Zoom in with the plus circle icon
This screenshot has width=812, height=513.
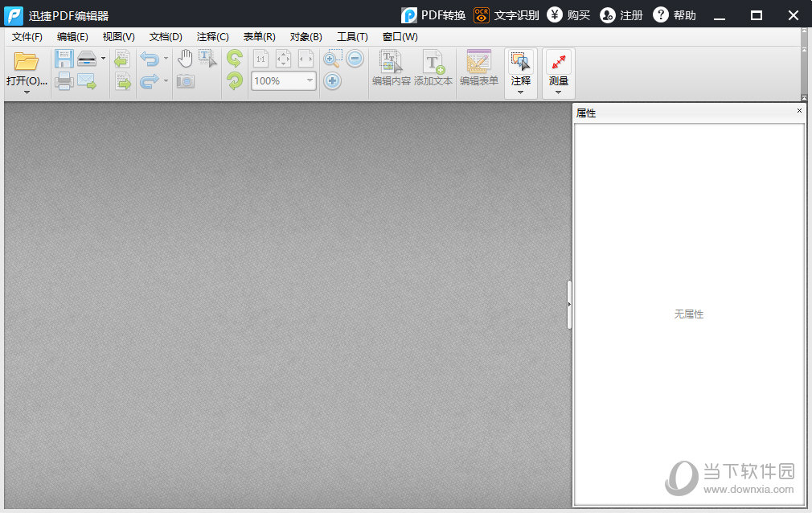[333, 81]
